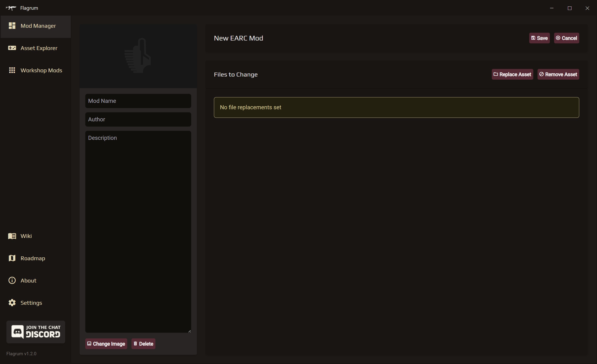Click the Delete button

[143, 344]
